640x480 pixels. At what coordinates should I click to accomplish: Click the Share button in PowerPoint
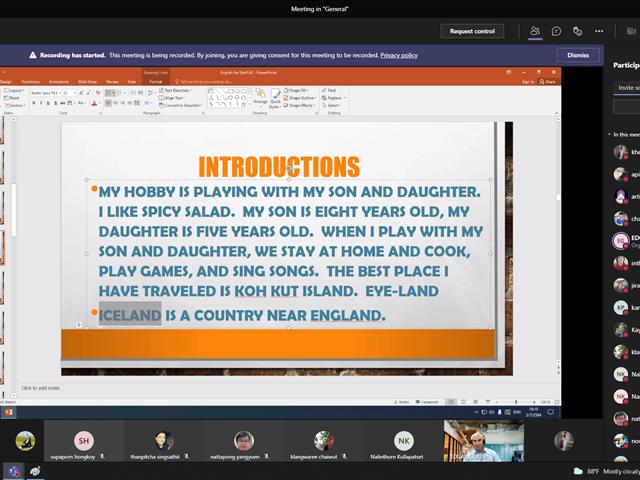(x=547, y=82)
